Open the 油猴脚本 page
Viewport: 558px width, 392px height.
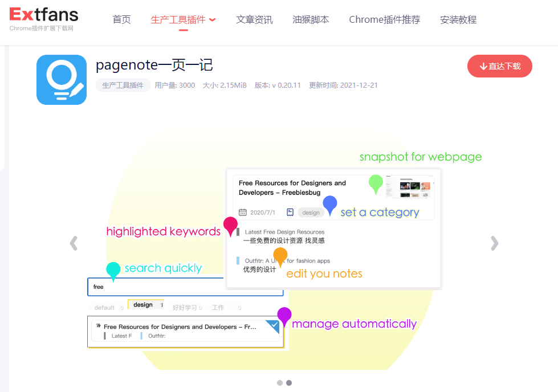tap(311, 19)
